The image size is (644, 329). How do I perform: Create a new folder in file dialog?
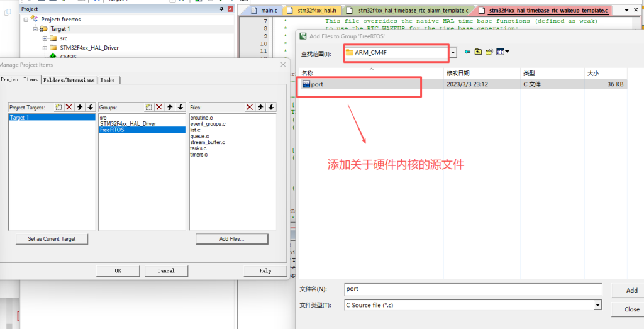click(x=489, y=52)
